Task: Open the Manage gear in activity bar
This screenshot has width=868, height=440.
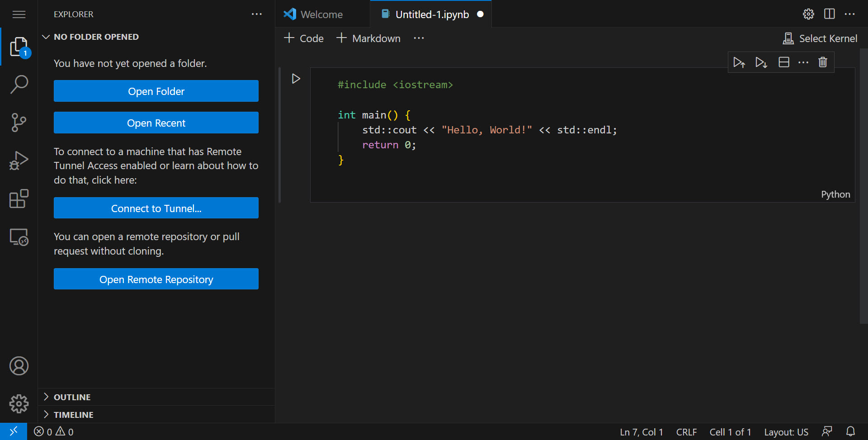Action: point(19,404)
